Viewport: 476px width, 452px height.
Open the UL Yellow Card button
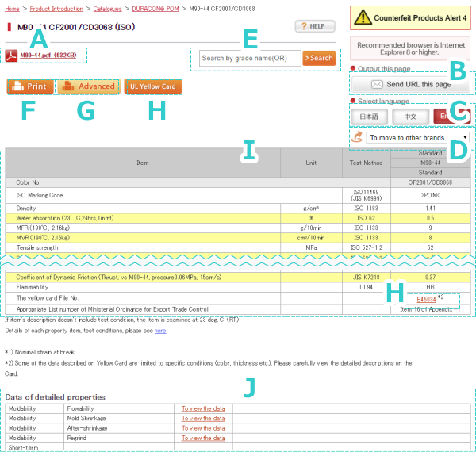pyautogui.click(x=153, y=86)
